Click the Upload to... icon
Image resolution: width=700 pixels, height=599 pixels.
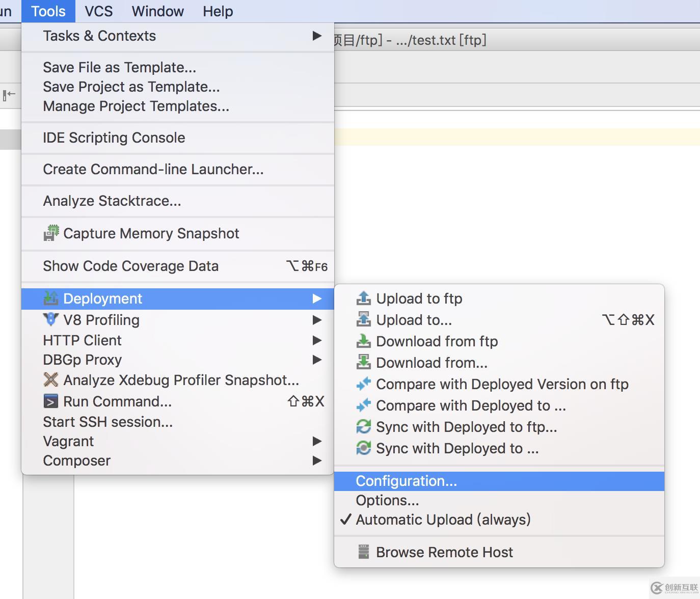(x=364, y=320)
